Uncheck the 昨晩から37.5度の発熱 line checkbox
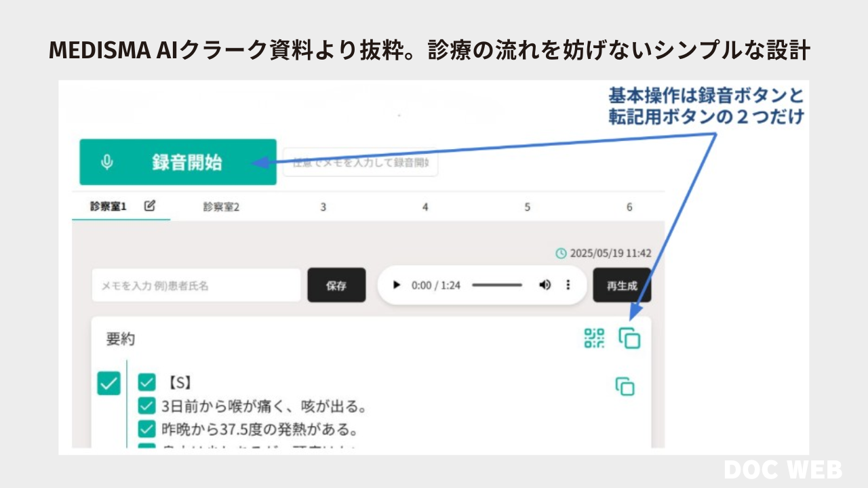 [x=147, y=429]
